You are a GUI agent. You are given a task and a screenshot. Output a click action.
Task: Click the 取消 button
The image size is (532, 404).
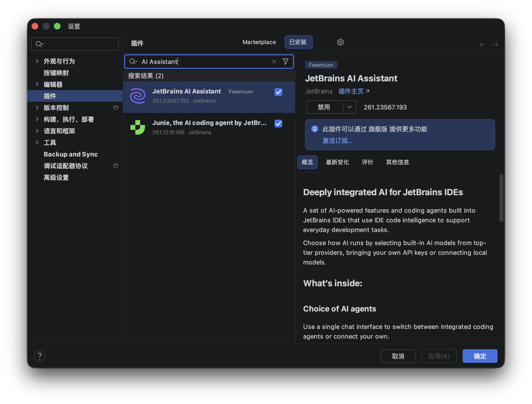398,356
